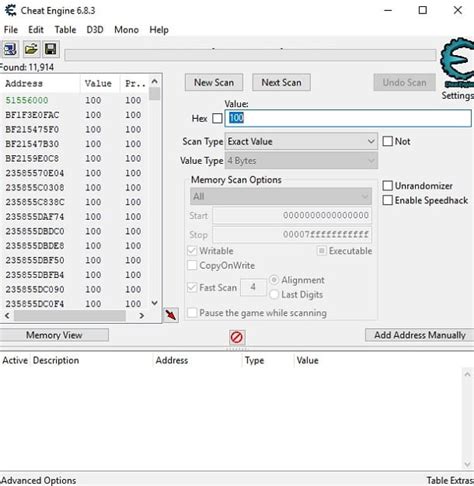Click the floppy disk save icon

click(x=51, y=50)
